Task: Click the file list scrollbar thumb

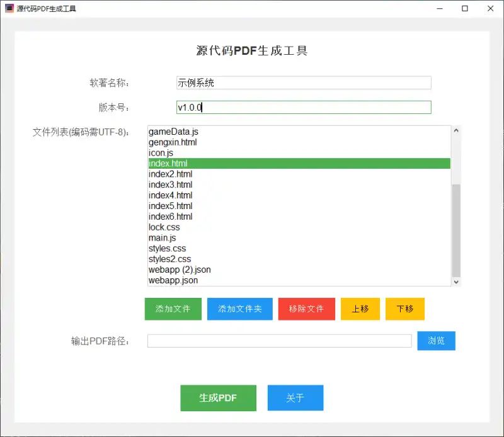Action: 456,230
